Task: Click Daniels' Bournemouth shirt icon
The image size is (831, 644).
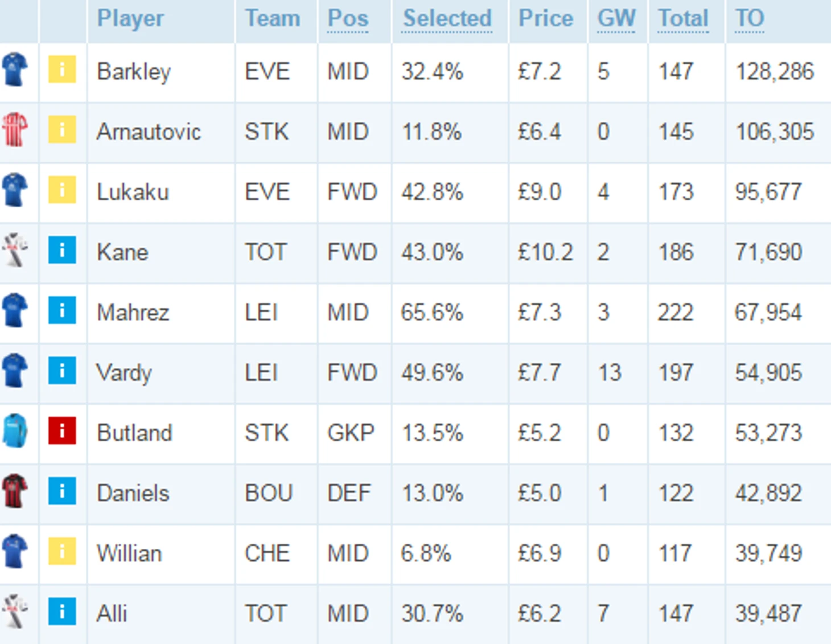Action: pyautogui.click(x=15, y=491)
